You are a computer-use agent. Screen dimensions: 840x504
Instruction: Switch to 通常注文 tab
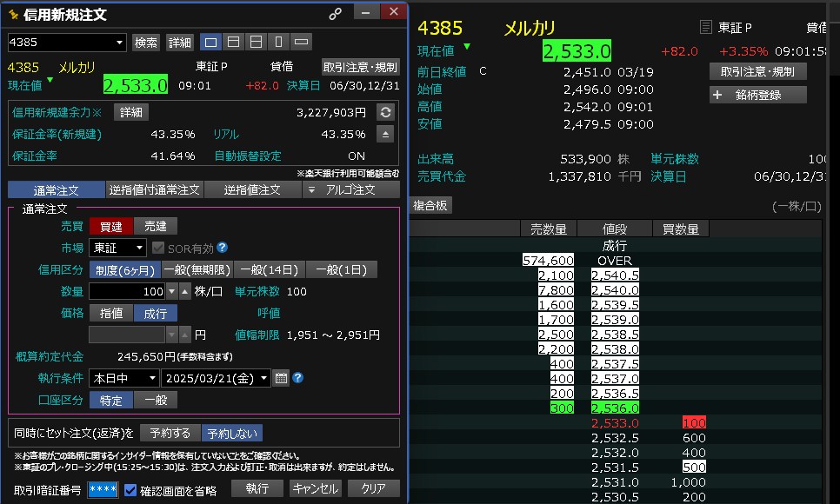[57, 189]
